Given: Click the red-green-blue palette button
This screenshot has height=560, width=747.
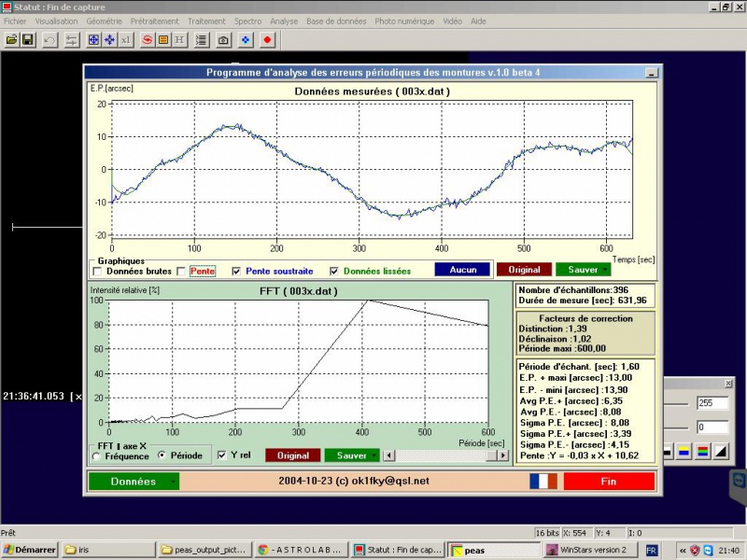Looking at the screenshot, I should pos(703,452).
